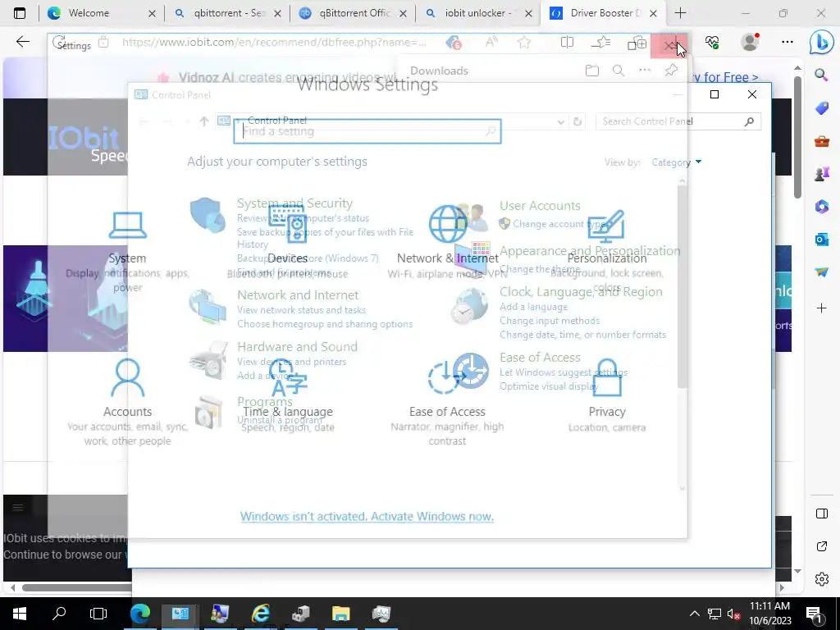Viewport: 840px width, 630px height.
Task: Open Browser essentials heart icon
Action: click(x=712, y=43)
